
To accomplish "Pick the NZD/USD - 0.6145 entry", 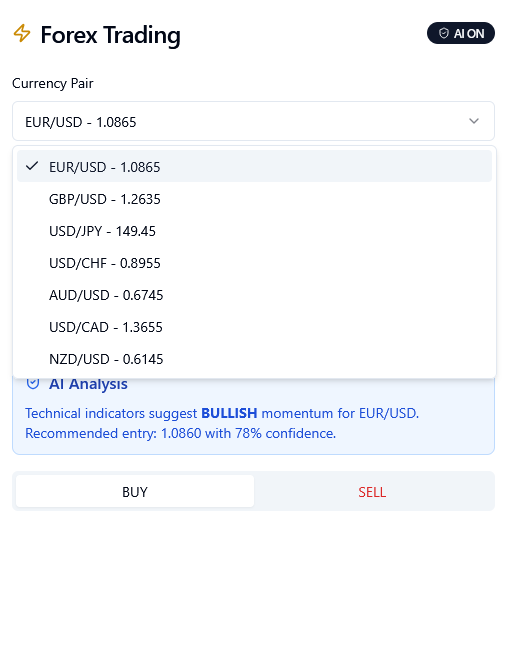I will tap(254, 359).
